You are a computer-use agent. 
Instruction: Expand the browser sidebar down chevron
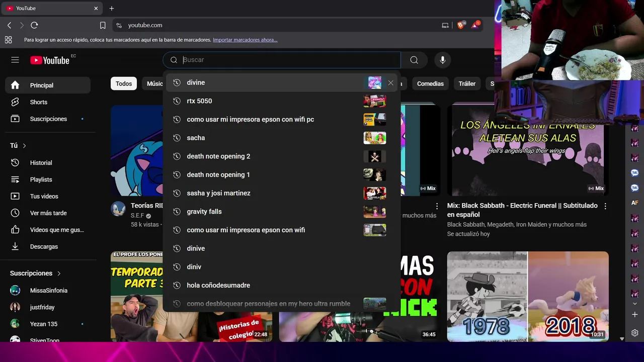(x=635, y=304)
